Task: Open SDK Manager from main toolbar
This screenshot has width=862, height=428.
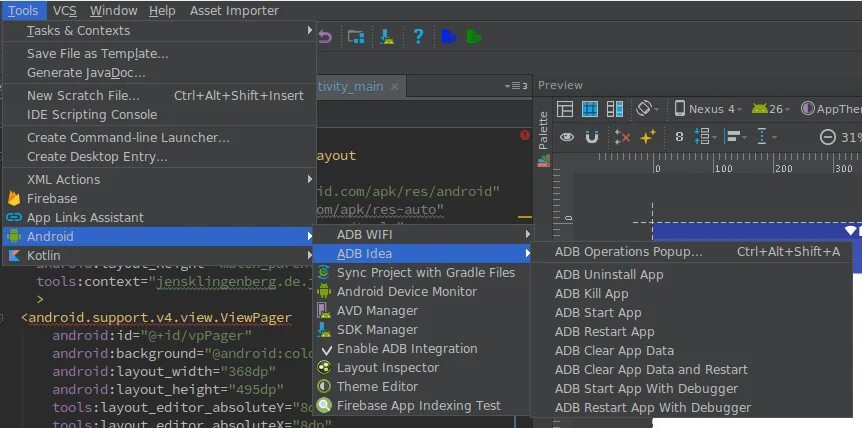Action: click(x=387, y=37)
